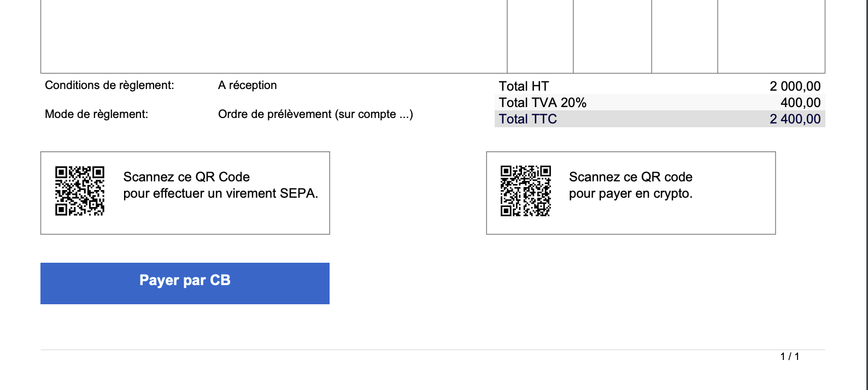Click the page number 1 / 1
The width and height of the screenshot is (868, 390).
click(x=790, y=357)
